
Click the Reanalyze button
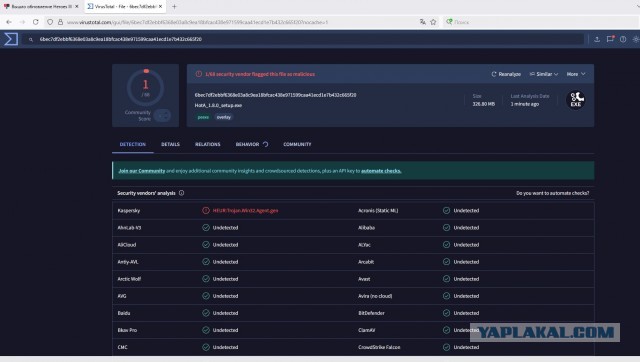[506, 74]
